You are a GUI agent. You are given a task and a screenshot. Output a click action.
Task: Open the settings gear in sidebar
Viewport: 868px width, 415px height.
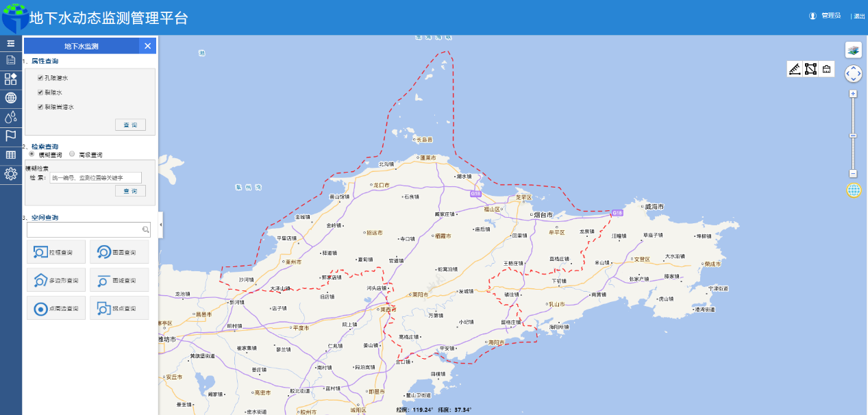pyautogui.click(x=11, y=174)
